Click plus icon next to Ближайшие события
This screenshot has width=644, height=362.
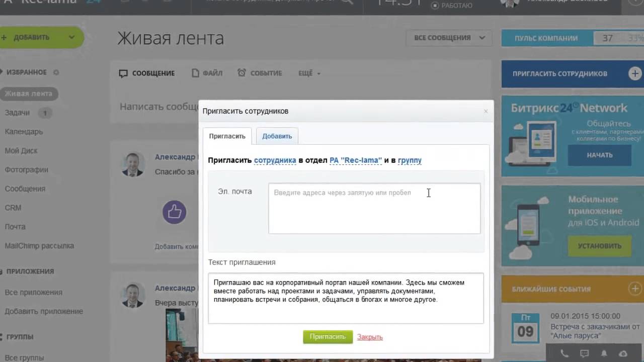click(x=635, y=289)
